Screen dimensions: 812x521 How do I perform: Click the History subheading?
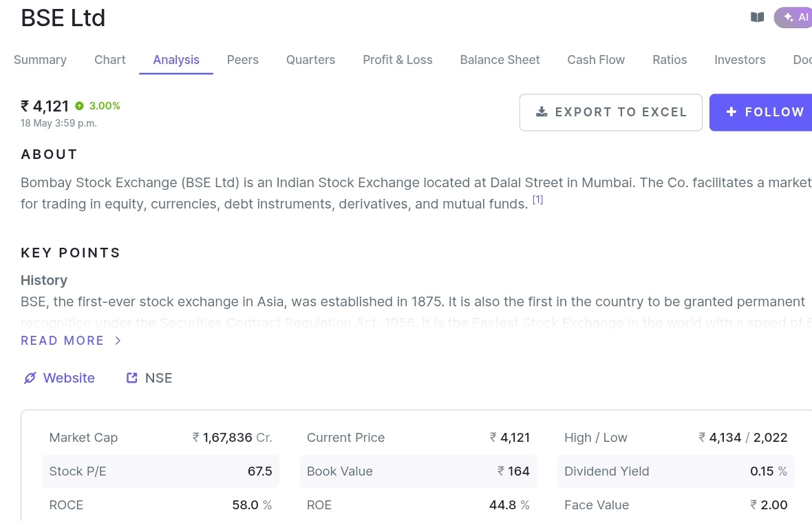44,280
